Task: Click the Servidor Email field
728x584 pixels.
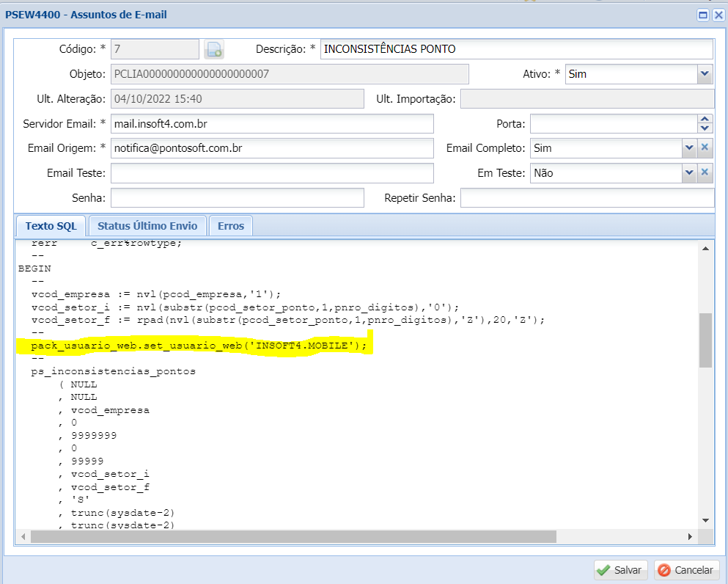Action: (x=272, y=123)
